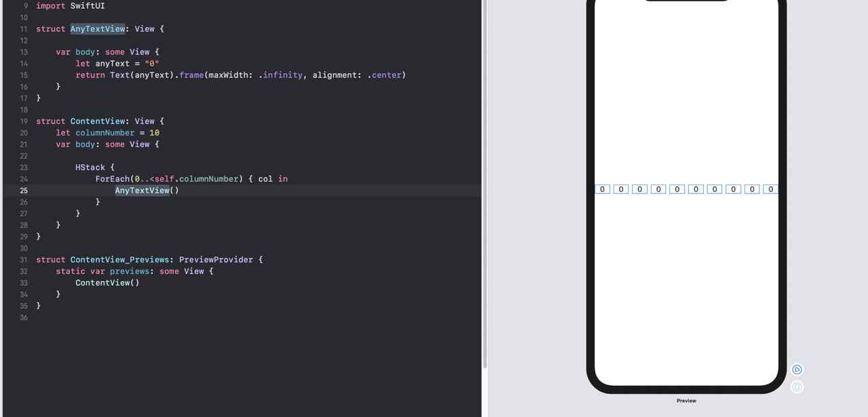This screenshot has width=868, height=417.
Task: Click line number 36 in gutter
Action: (24, 317)
